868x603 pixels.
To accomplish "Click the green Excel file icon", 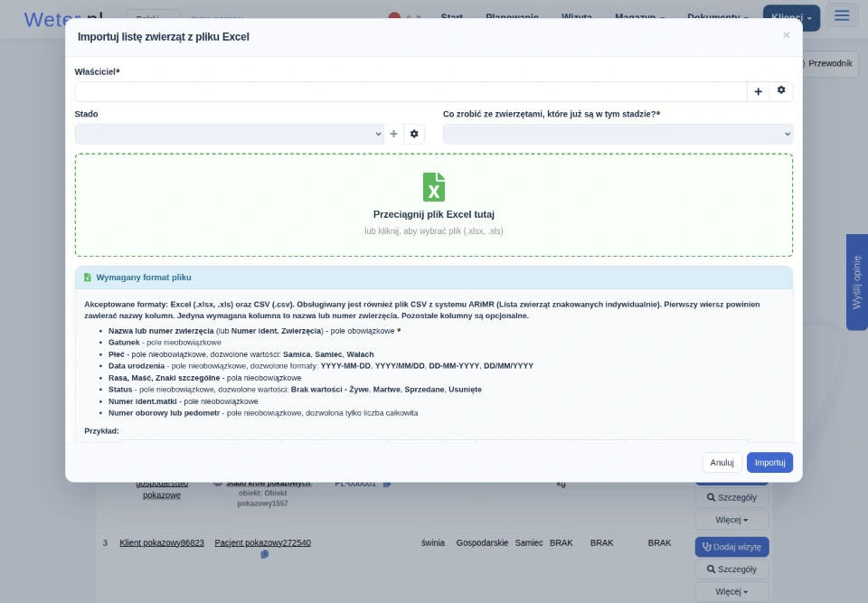I will [x=434, y=187].
